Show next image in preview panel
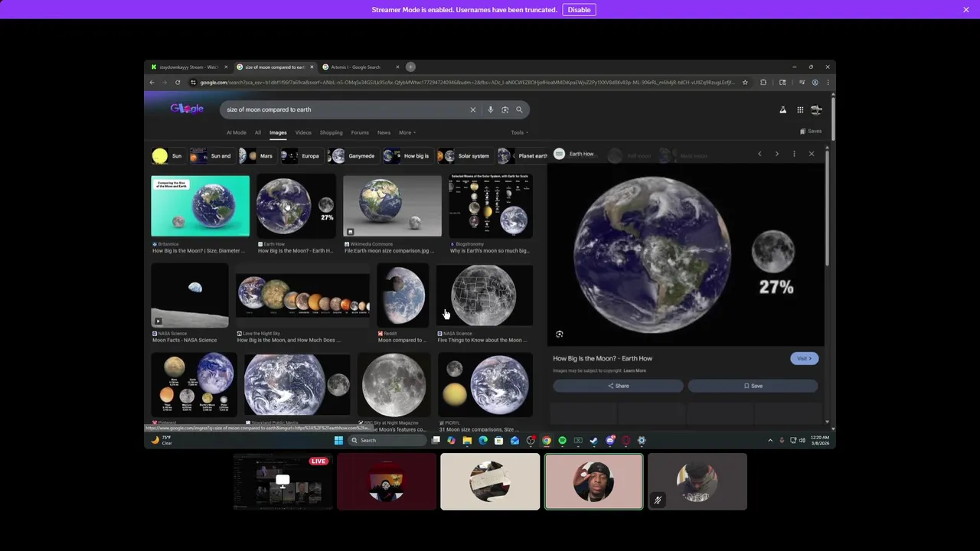This screenshot has width=980, height=551. (776, 154)
